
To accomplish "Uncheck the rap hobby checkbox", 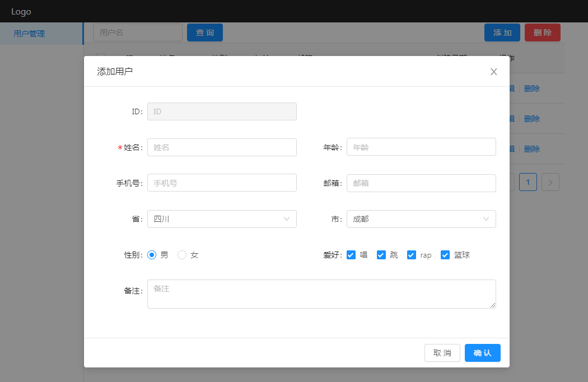I will [412, 255].
